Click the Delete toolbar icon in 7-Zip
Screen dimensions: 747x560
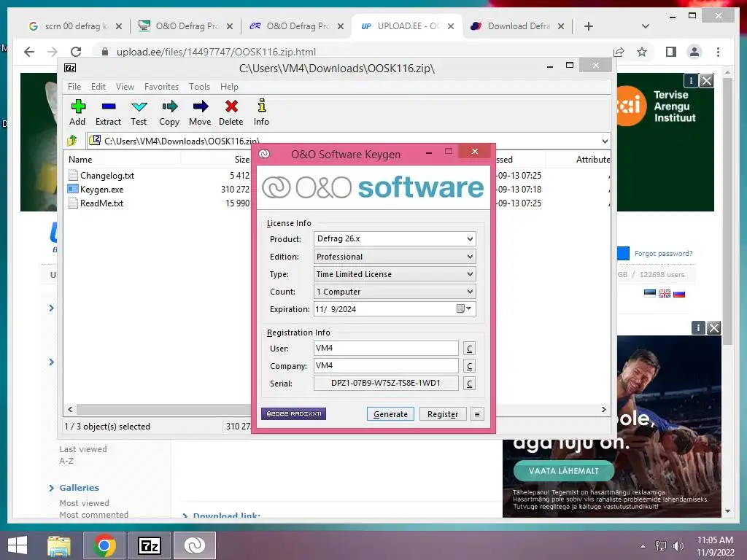pos(231,113)
